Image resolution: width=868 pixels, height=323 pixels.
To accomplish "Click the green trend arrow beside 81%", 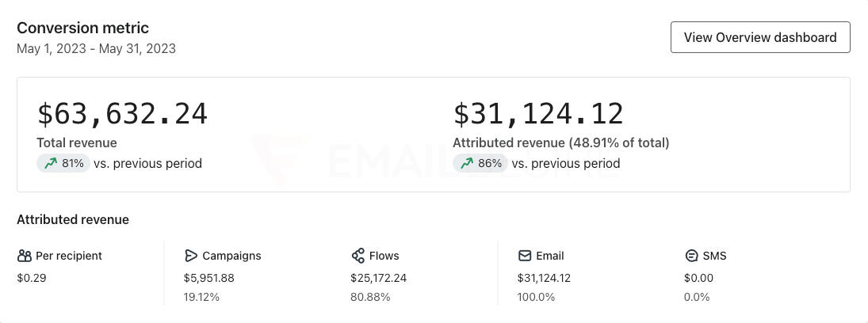I will (x=51, y=163).
